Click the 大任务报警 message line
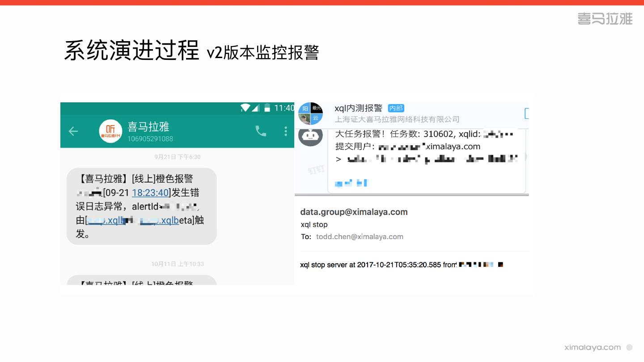This screenshot has height=362, width=644. pos(424,134)
